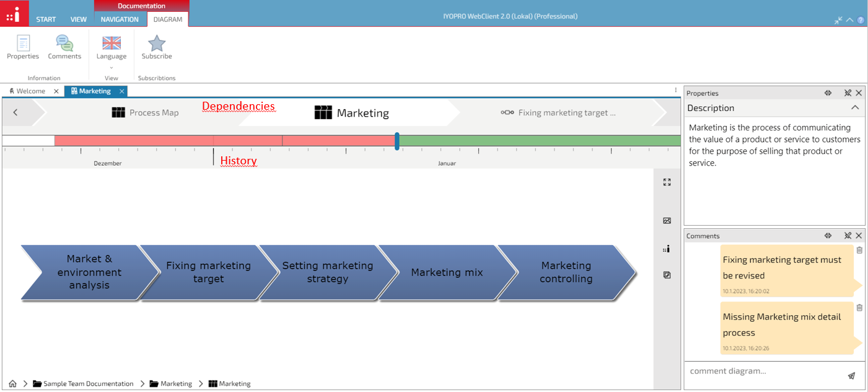Toggle the pin on the Properties panel

(848, 93)
